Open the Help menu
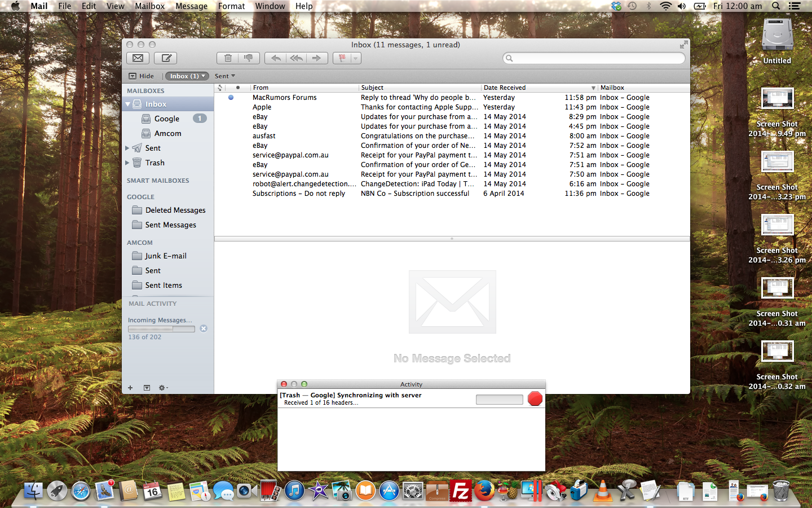The width and height of the screenshot is (812, 508). click(x=304, y=6)
